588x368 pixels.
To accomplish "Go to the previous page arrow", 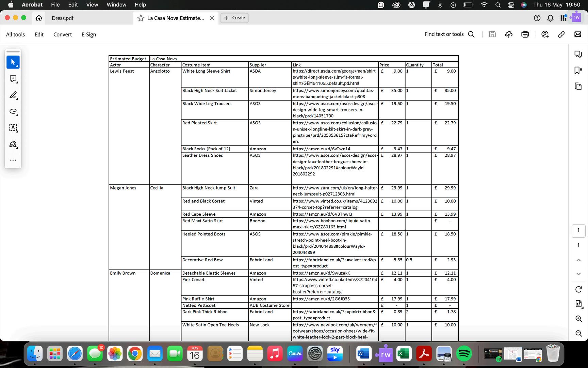I will point(578,260).
